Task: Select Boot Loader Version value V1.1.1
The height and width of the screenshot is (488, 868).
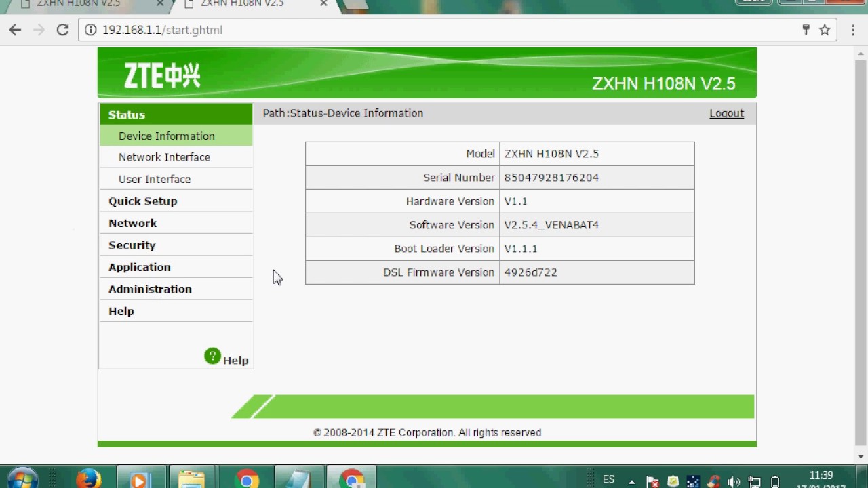Action: 521,249
